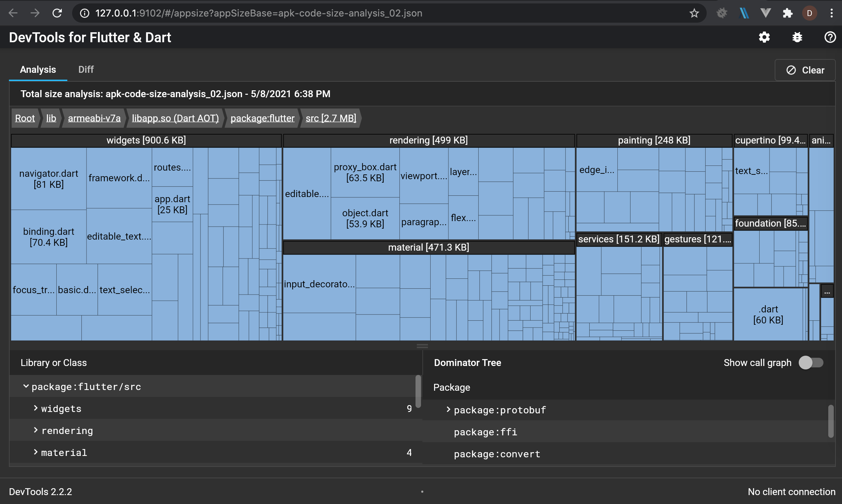This screenshot has width=842, height=504.
Task: Click the blue striped extension icon
Action: tap(743, 13)
